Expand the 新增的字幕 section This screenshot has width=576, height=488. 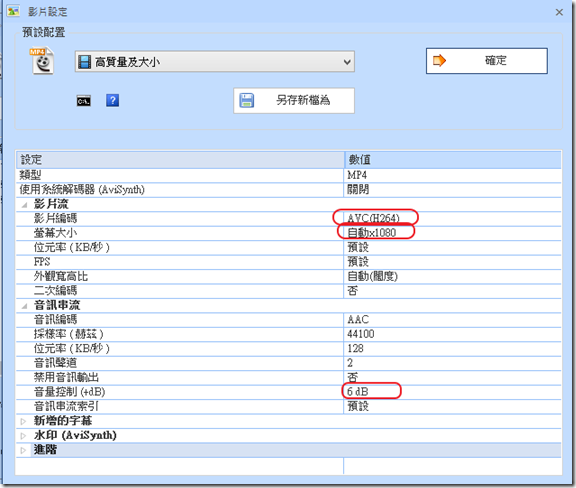tap(23, 421)
